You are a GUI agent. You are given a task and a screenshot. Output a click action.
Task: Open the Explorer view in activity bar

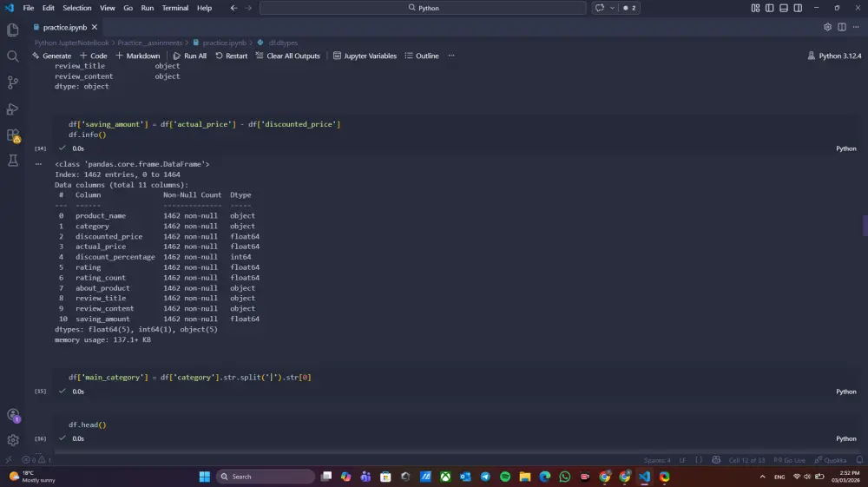point(13,30)
